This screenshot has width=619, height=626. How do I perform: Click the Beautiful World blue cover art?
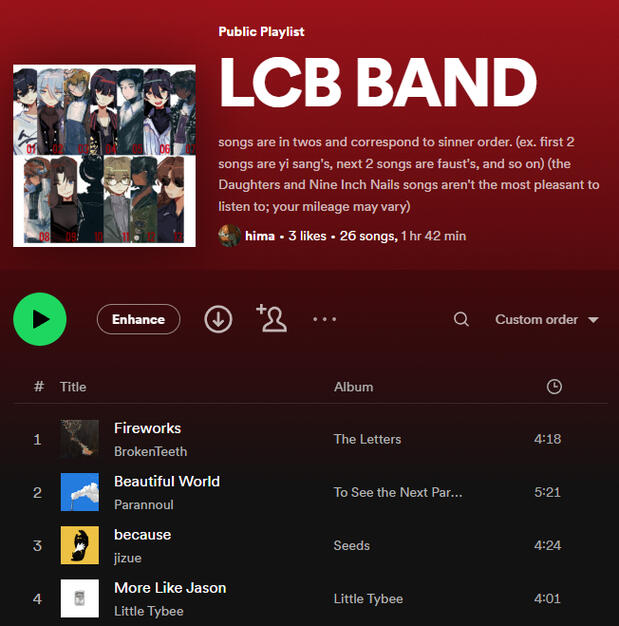80,492
